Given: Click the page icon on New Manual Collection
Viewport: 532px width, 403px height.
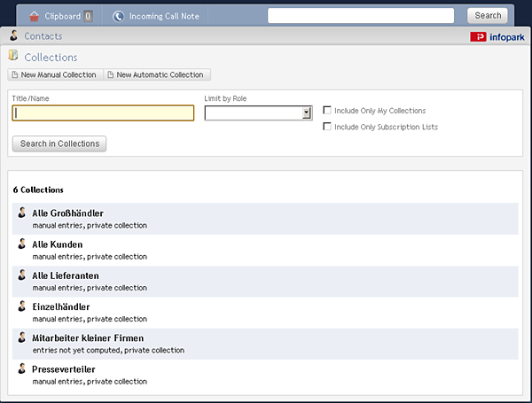Looking at the screenshot, I should pyautogui.click(x=15, y=74).
